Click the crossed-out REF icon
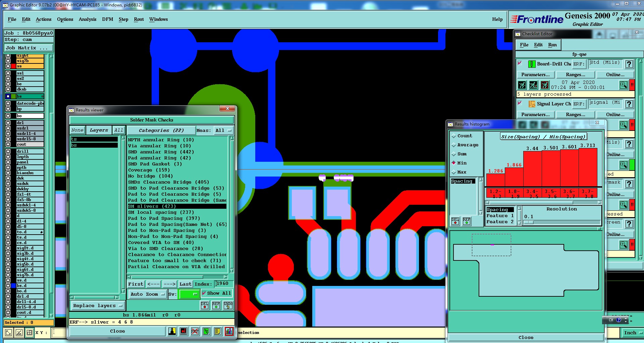The image size is (644, 343). click(x=195, y=331)
